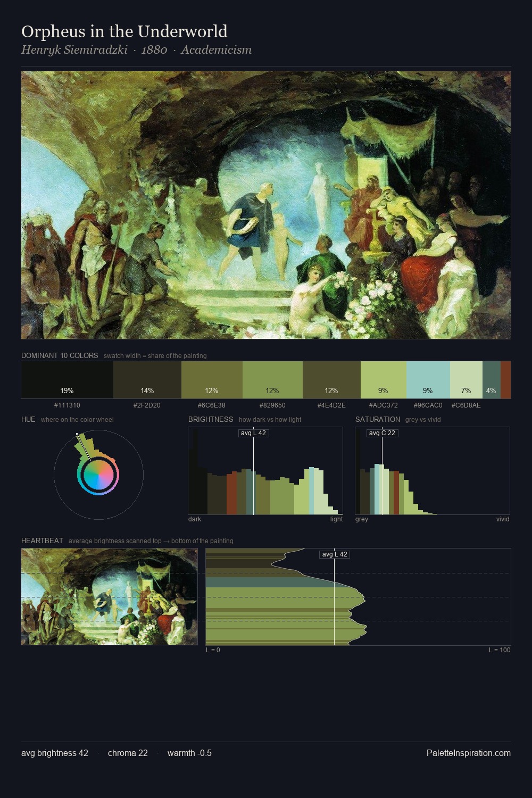Click 'avg brightness 42' in the footer
The height and width of the screenshot is (798, 532).
point(55,753)
